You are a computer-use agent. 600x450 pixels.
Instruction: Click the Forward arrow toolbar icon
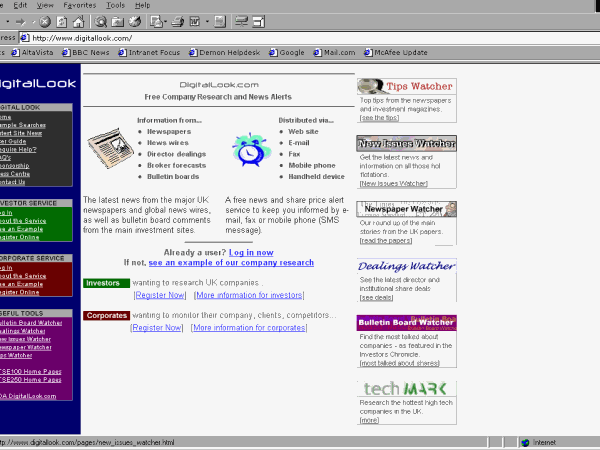pos(21,21)
